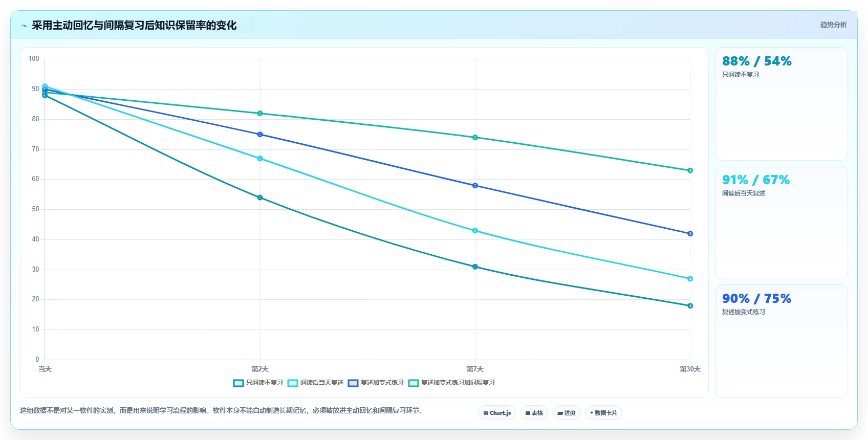Select the green 间隔复习 series point at 第30天
Viewport: 868px width, 440px height.
(x=690, y=170)
